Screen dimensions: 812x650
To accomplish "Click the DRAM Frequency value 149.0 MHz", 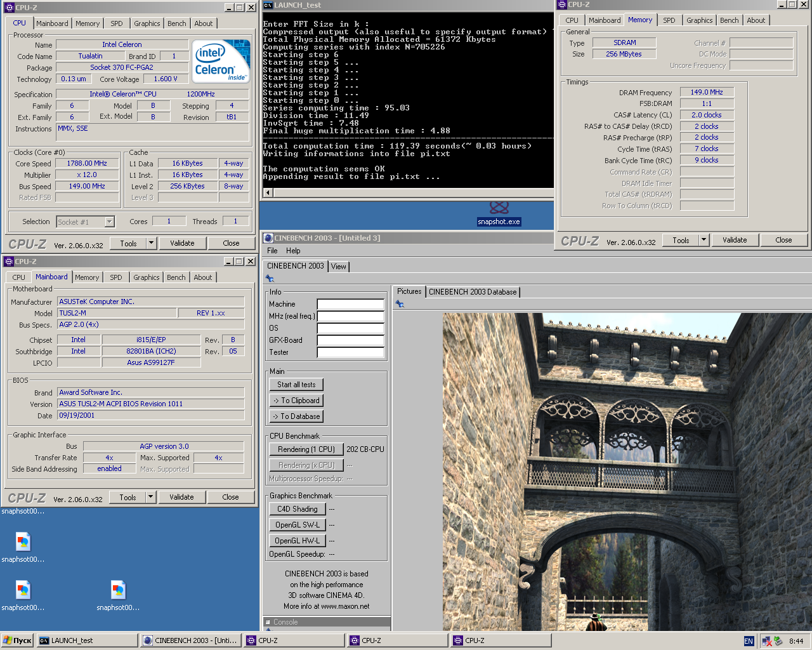I will (x=707, y=92).
